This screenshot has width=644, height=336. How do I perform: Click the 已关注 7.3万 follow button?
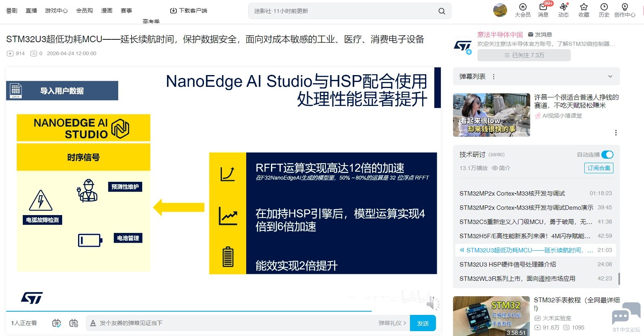(524, 55)
